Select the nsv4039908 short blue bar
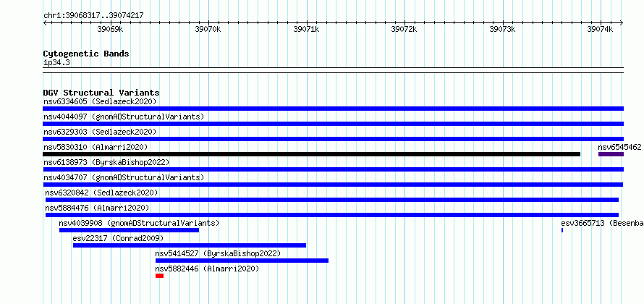This screenshot has width=644, height=304. [x=129, y=230]
